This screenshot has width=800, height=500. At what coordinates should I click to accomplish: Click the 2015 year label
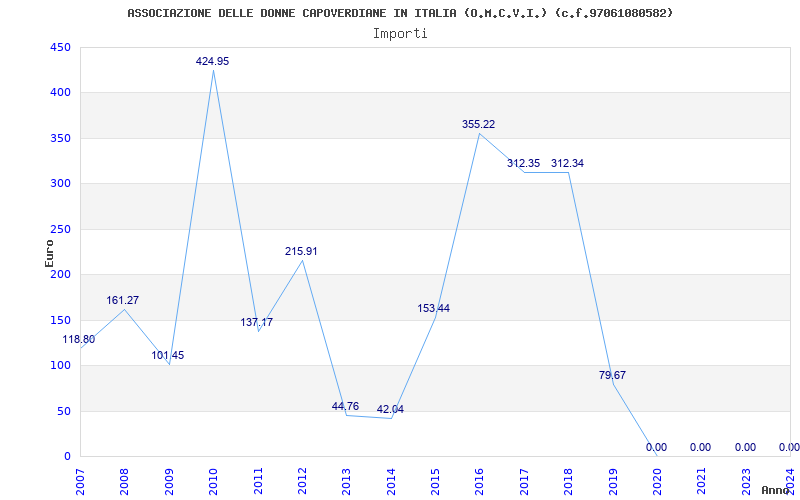[x=435, y=482]
